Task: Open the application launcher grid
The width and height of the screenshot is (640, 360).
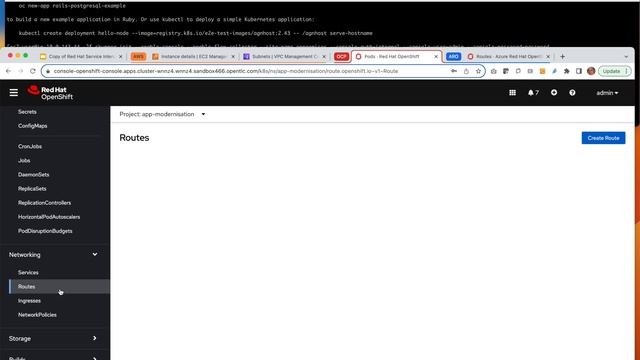Action: [512, 93]
